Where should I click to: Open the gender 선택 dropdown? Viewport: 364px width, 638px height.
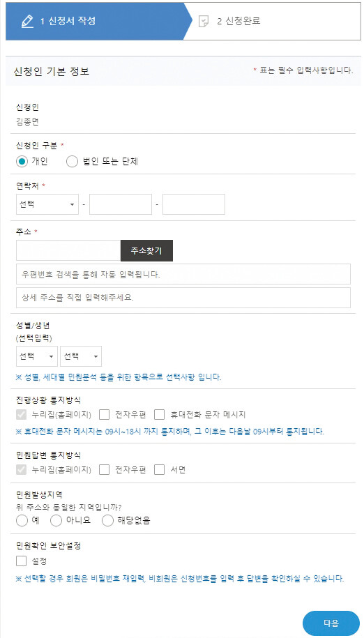[x=37, y=356]
